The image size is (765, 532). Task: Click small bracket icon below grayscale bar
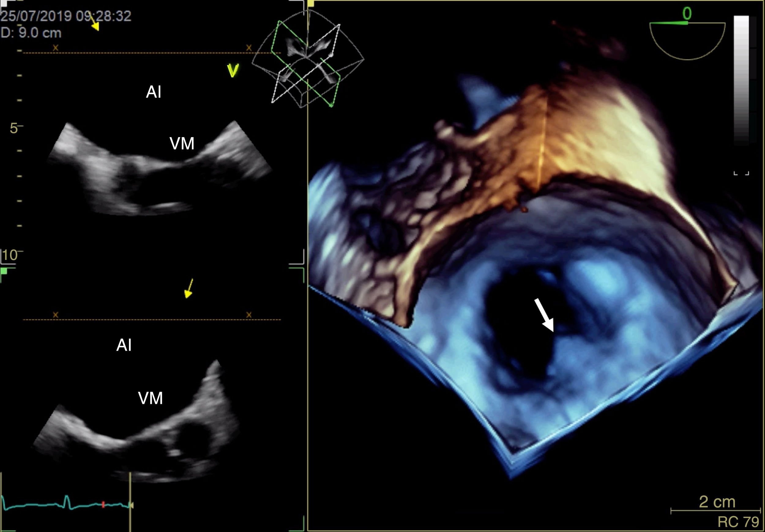[x=741, y=173]
